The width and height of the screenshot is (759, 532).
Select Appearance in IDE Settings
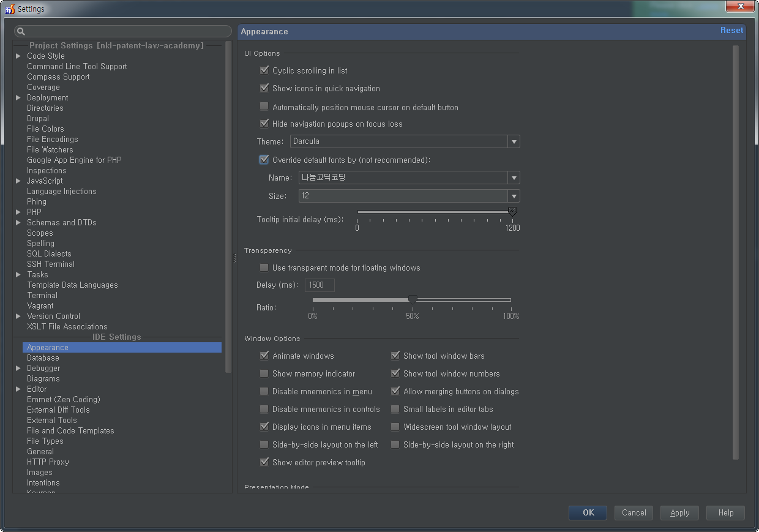(122, 347)
